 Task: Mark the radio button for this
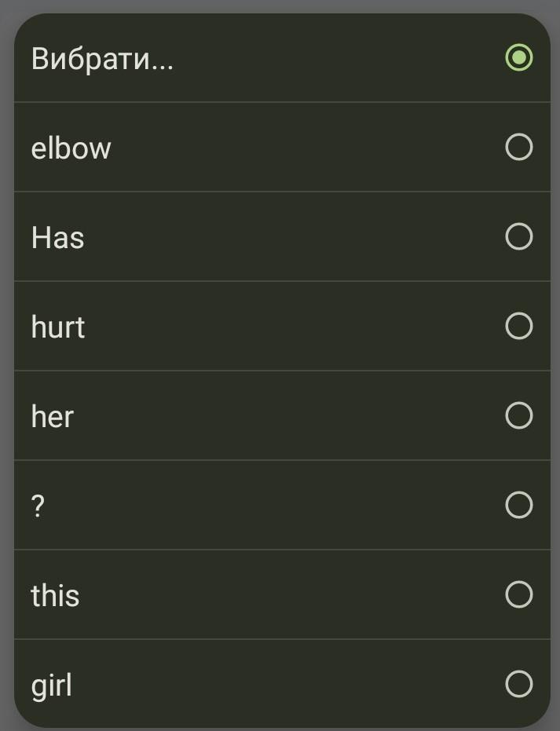pos(518,594)
